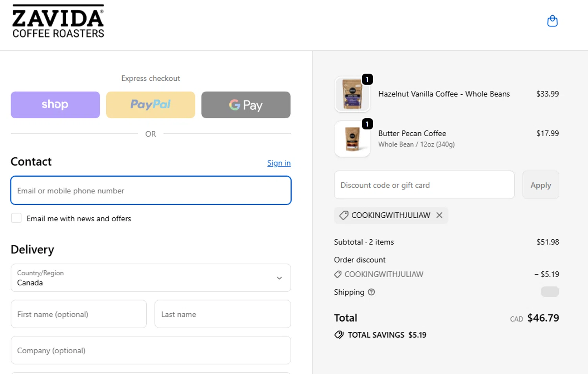Apply the discount code
This screenshot has width=588, height=374.
point(541,185)
